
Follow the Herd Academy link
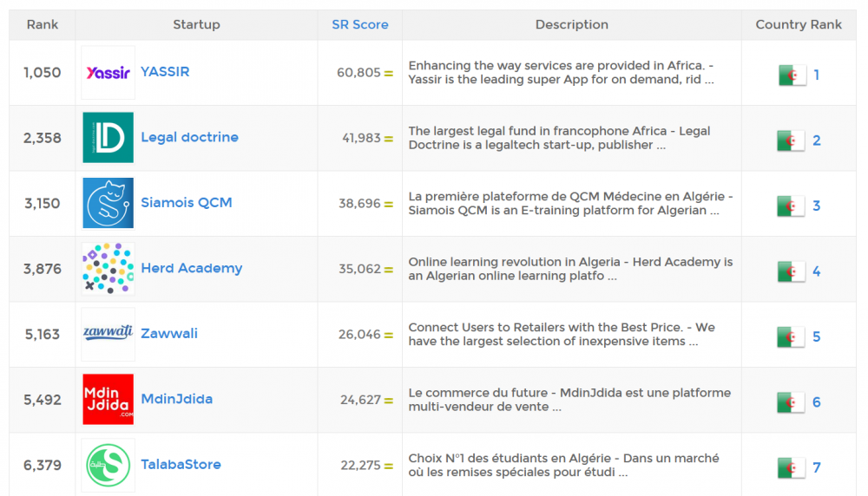click(x=191, y=268)
